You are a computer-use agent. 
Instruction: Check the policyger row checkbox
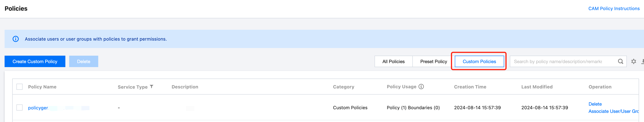coord(19,108)
